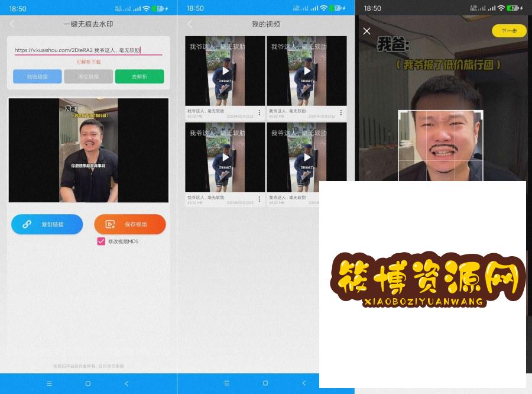Screen dimensions: 532x394
Task: Tap the Wi-Fi status icon on the cropping screen
Action: pos(501,8)
